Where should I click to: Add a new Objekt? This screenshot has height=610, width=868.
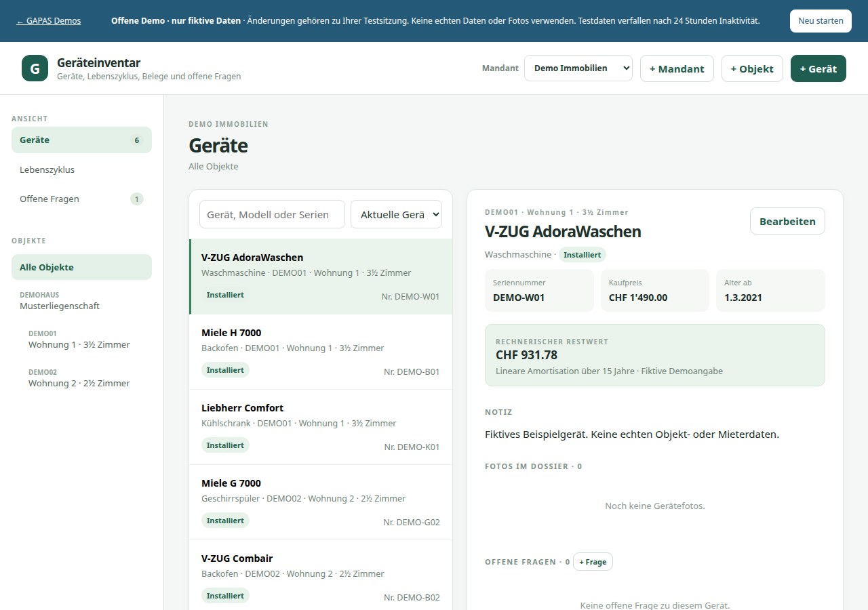pos(752,68)
